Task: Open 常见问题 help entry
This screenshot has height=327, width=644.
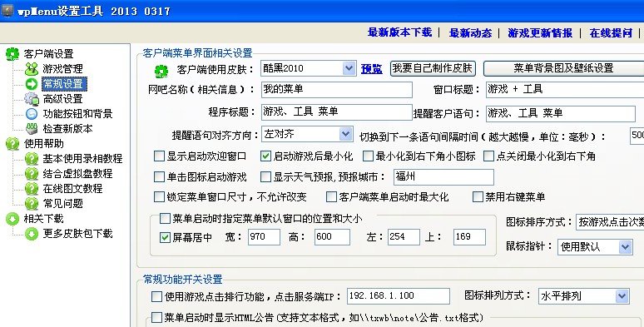Action: click(63, 203)
